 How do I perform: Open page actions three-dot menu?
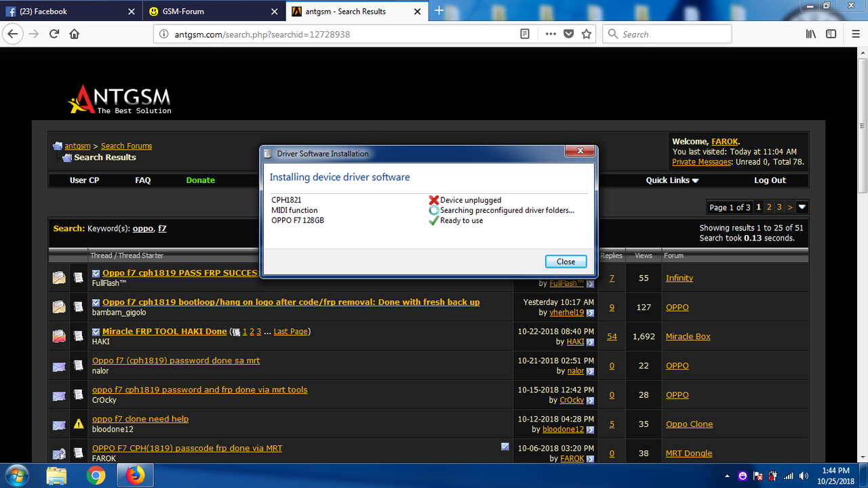pos(551,34)
